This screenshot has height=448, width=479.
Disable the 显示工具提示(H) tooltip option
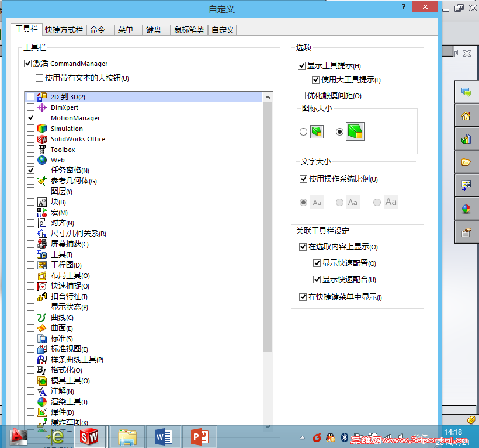(301, 65)
